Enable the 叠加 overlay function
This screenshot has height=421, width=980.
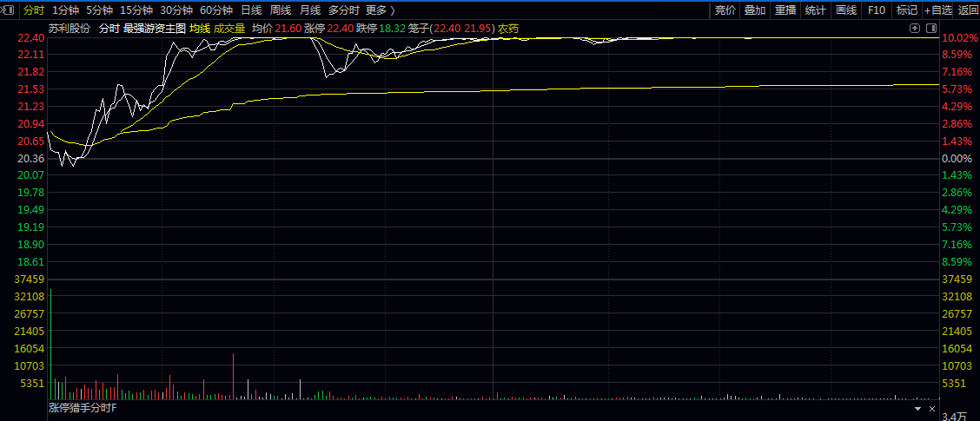pyautogui.click(x=755, y=10)
